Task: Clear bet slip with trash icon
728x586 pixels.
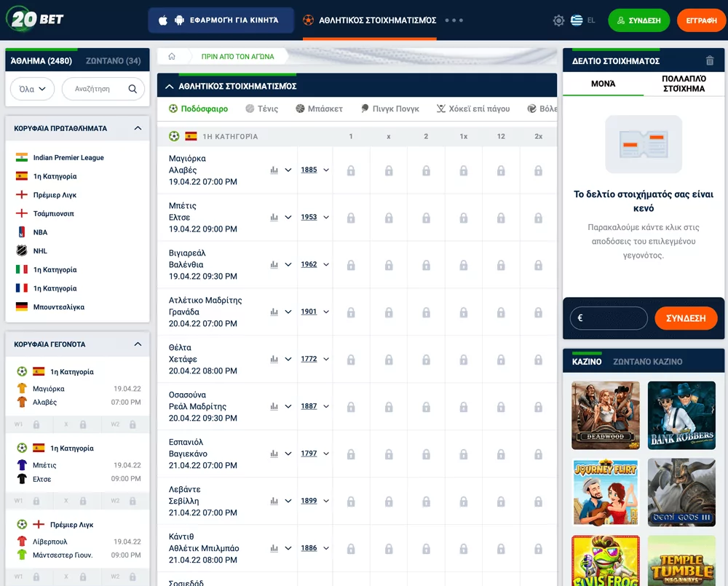Action: (x=710, y=61)
